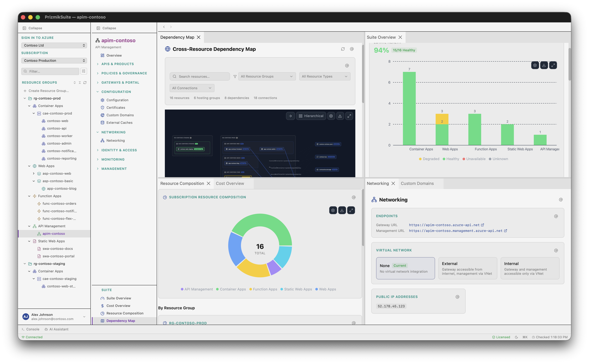Image resolution: width=589 pixels, height=364 pixels.
Task: Download the estate health bar chart
Action: point(544,65)
